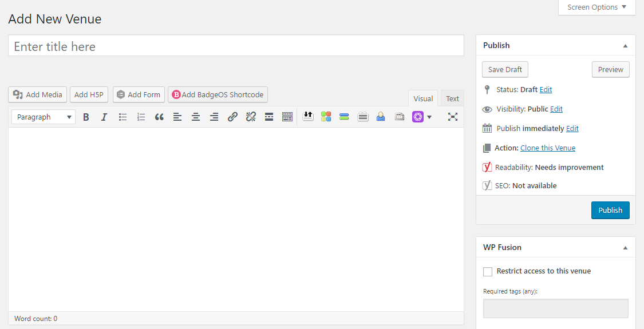
Task: Apply blockquote formatting
Action: click(x=159, y=117)
